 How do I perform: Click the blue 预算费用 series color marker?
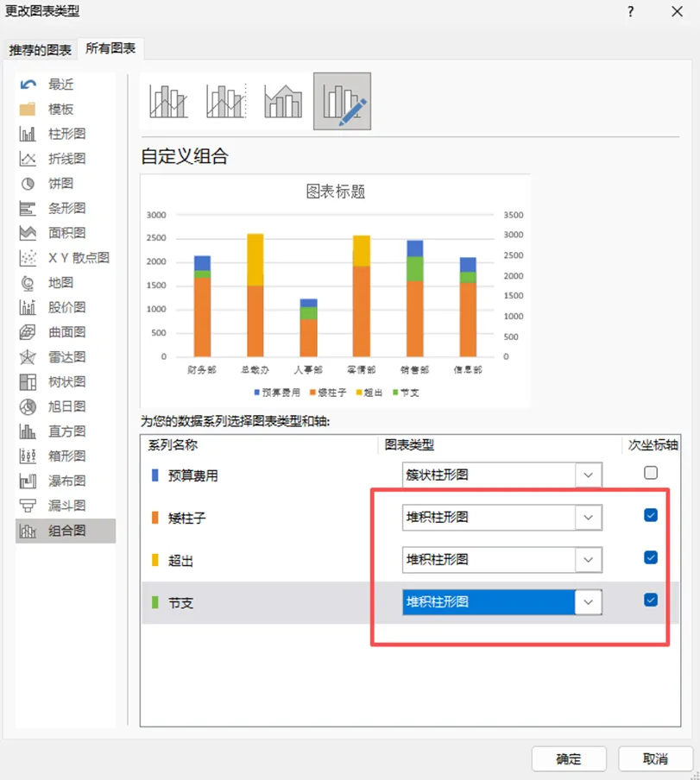point(155,475)
